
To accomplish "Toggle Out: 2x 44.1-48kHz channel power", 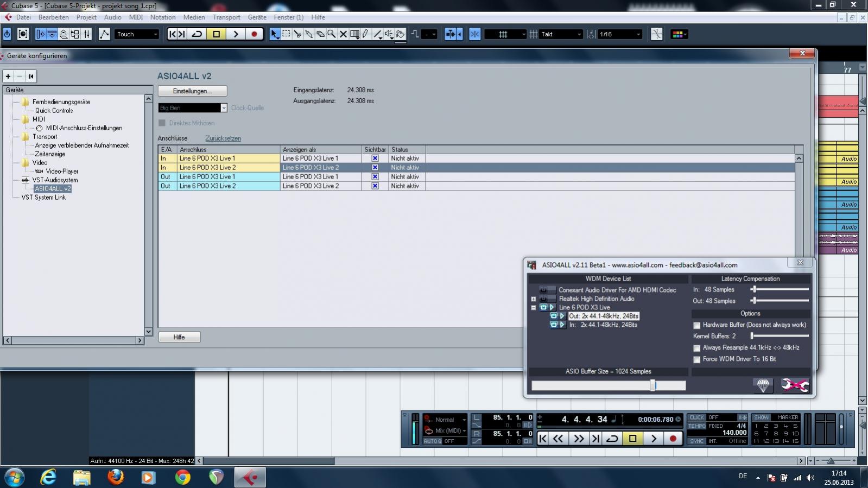I will coord(554,316).
